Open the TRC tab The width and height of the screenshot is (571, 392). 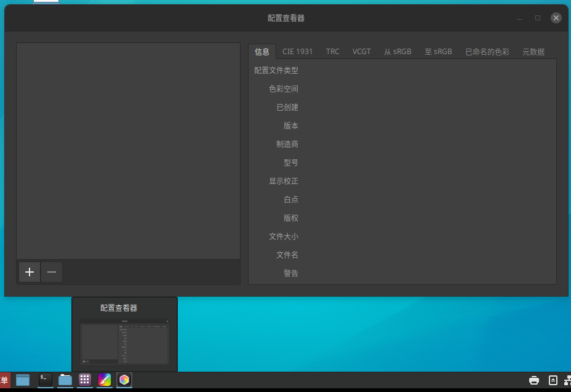[x=333, y=52]
